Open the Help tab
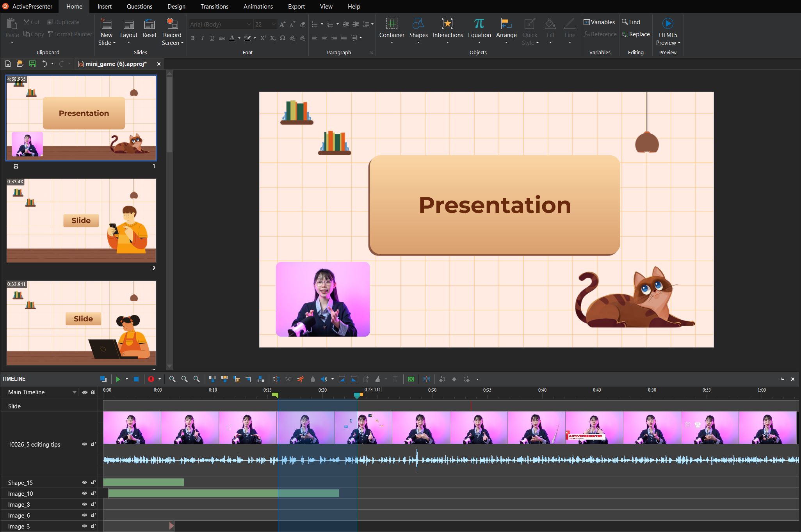 (x=354, y=7)
